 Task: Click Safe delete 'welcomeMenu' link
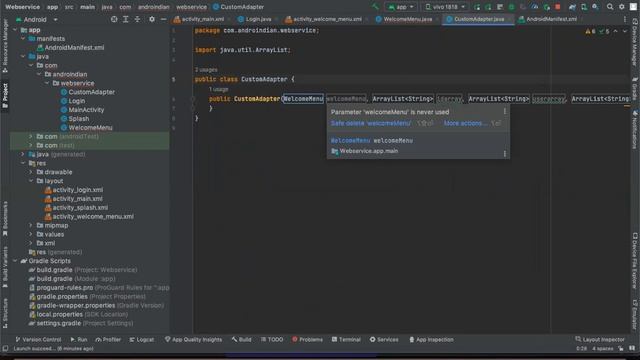(371, 123)
